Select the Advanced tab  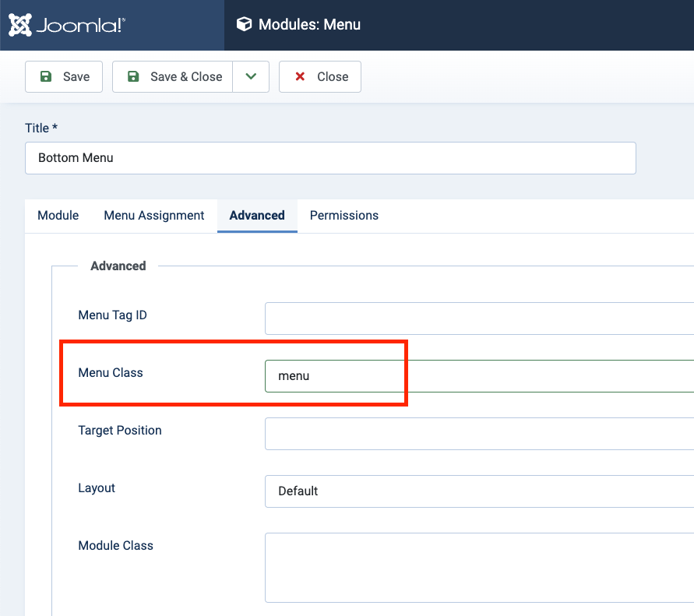point(257,216)
